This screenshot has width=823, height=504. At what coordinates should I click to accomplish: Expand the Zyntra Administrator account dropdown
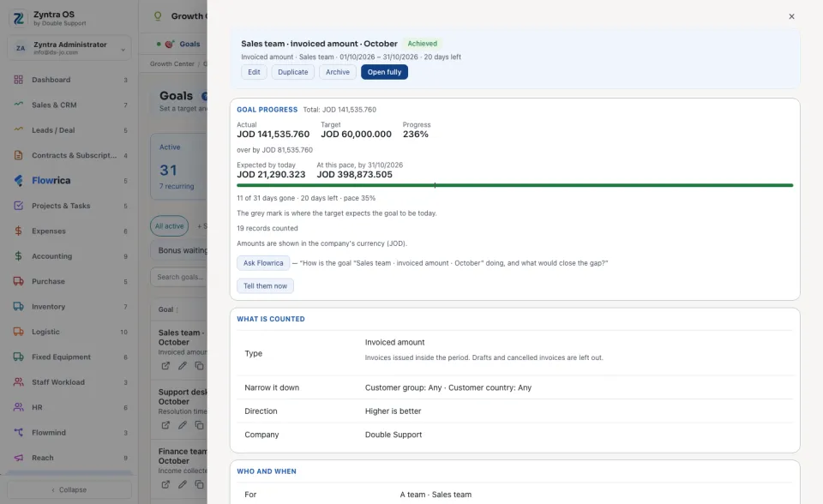click(x=69, y=48)
